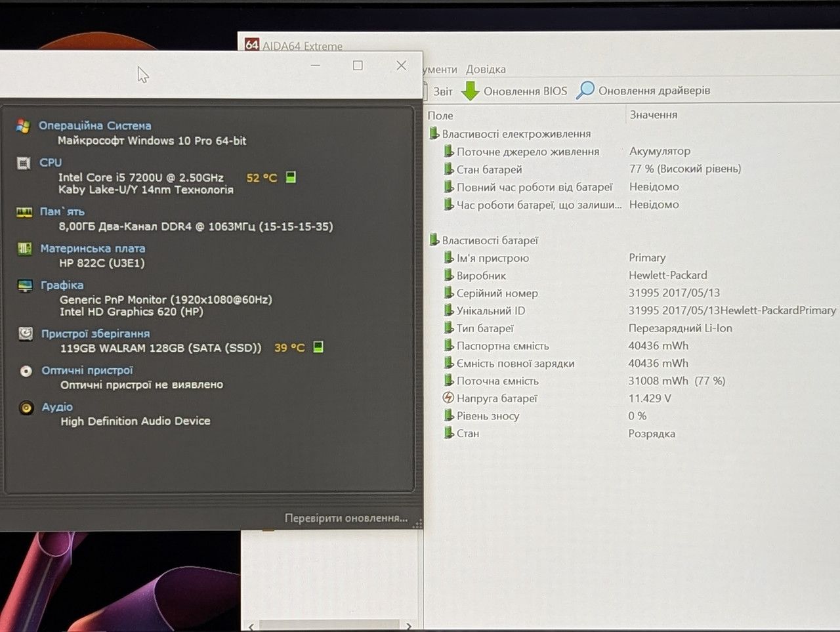The height and width of the screenshot is (632, 840).
Task: Open the CPU section link in Speccy
Action: [51, 162]
